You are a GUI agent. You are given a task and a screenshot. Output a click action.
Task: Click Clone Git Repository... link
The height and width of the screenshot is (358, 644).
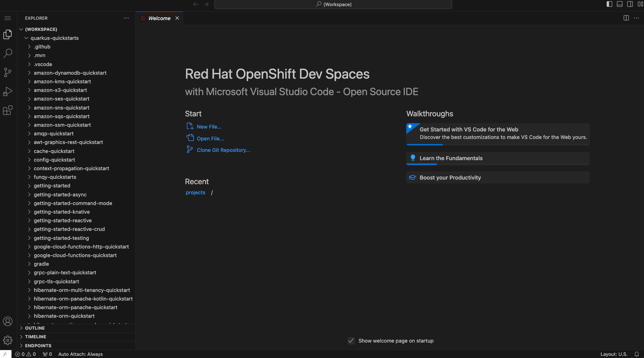point(223,150)
